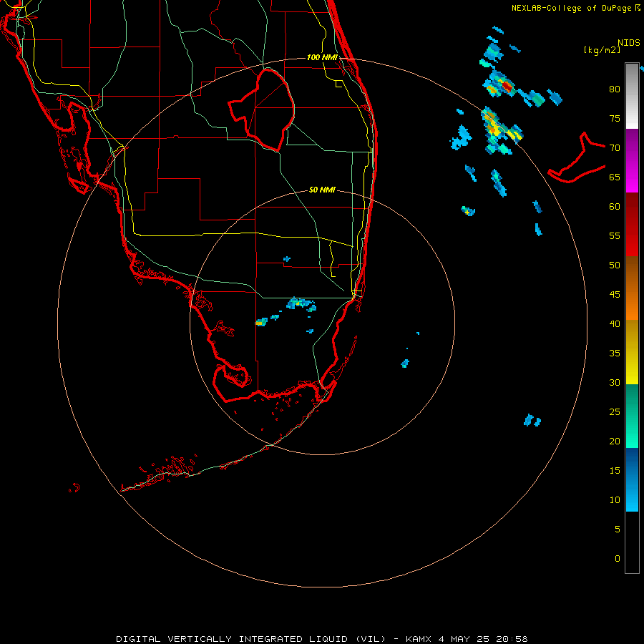Pick the blue segment of the color scale

(632, 479)
